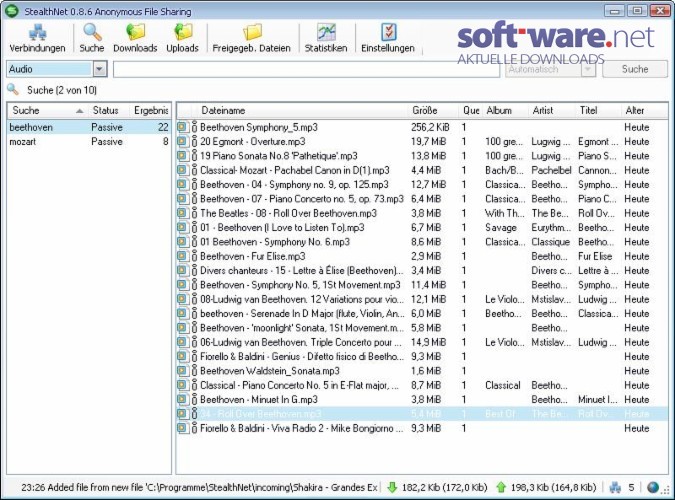
Task: Sort results by Alter column
Action: click(x=644, y=111)
